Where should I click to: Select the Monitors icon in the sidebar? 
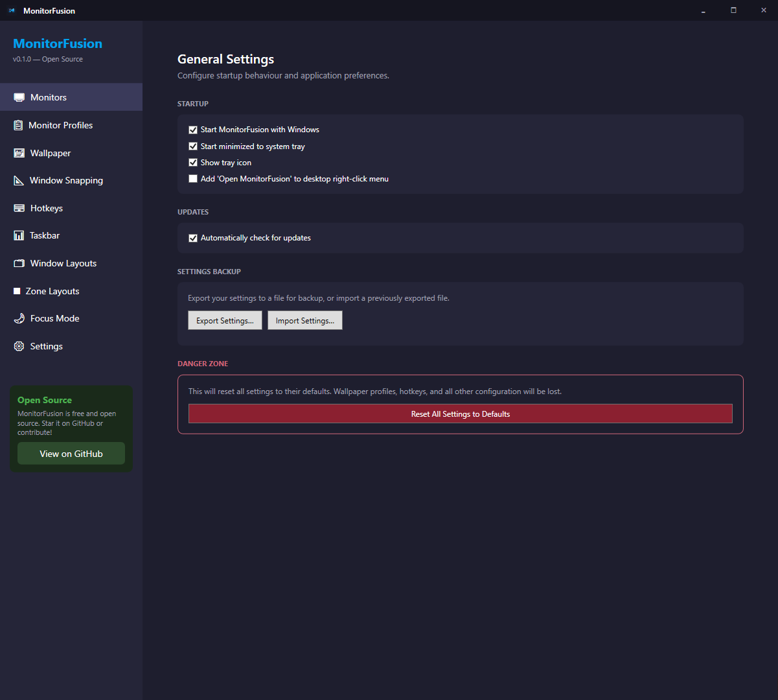(x=19, y=97)
